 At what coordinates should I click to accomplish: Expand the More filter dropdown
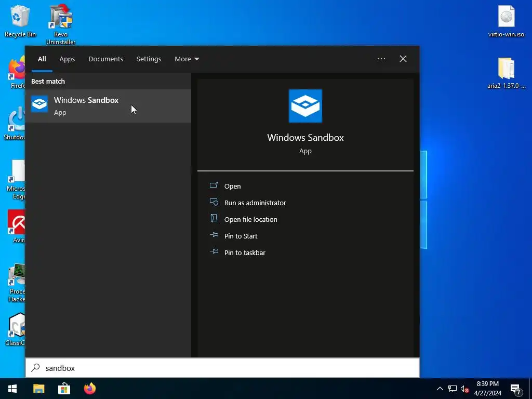(x=187, y=59)
